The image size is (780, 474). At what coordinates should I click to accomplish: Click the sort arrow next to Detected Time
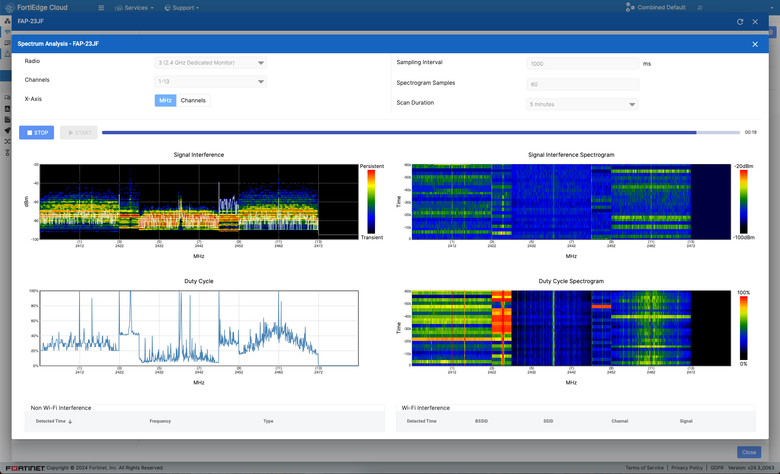[70, 422]
